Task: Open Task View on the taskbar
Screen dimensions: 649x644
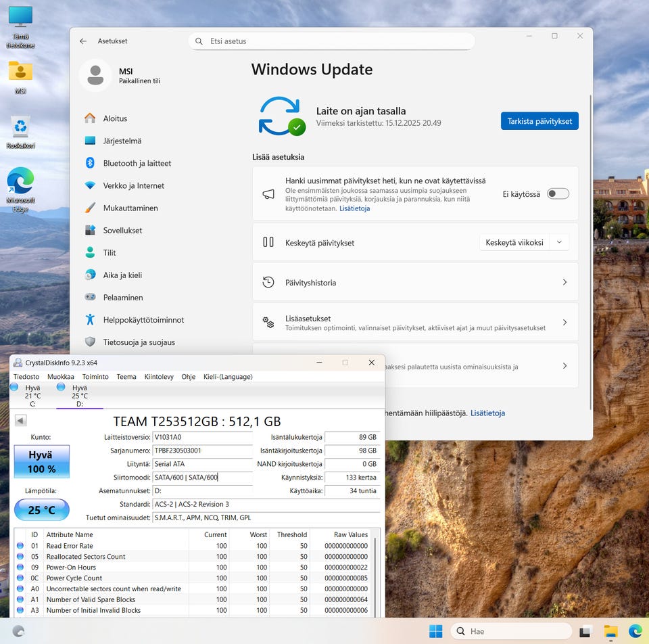Action: (x=585, y=632)
